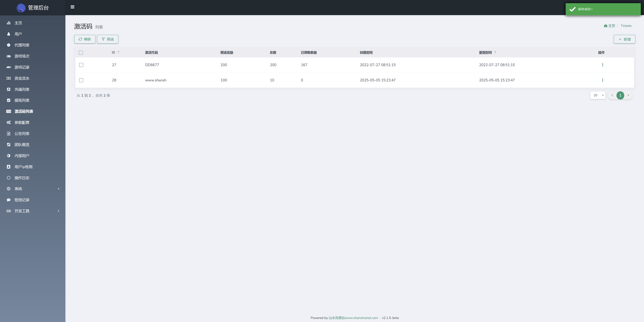644x322 pixels.
Task: Click the 保存成功 notification toast
Action: point(603,9)
